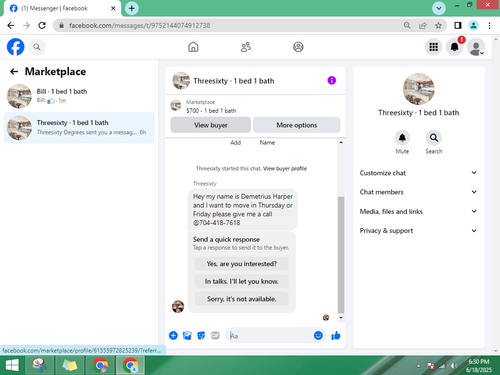The width and height of the screenshot is (500, 375).
Task: Open the Groups icon in top navigation
Action: [298, 47]
